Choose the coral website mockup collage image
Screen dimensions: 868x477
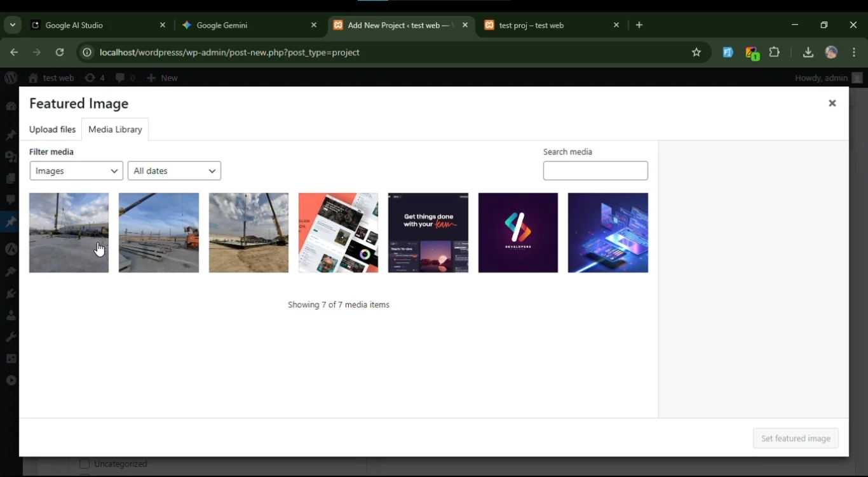tap(338, 233)
